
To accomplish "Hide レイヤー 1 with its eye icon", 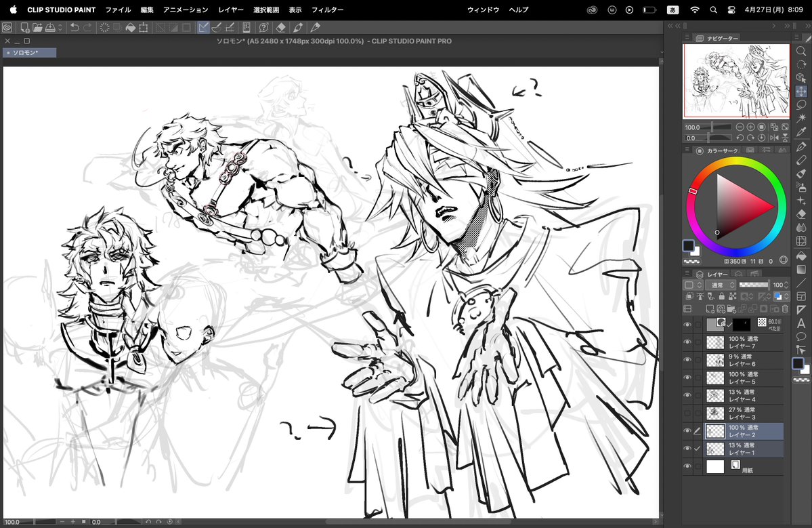I will pos(687,448).
